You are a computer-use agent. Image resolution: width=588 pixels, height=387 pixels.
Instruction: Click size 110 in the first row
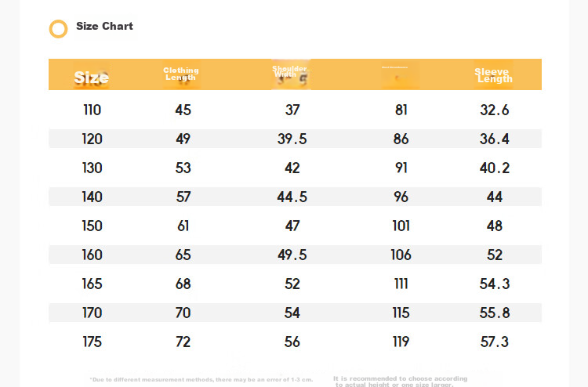click(x=93, y=110)
